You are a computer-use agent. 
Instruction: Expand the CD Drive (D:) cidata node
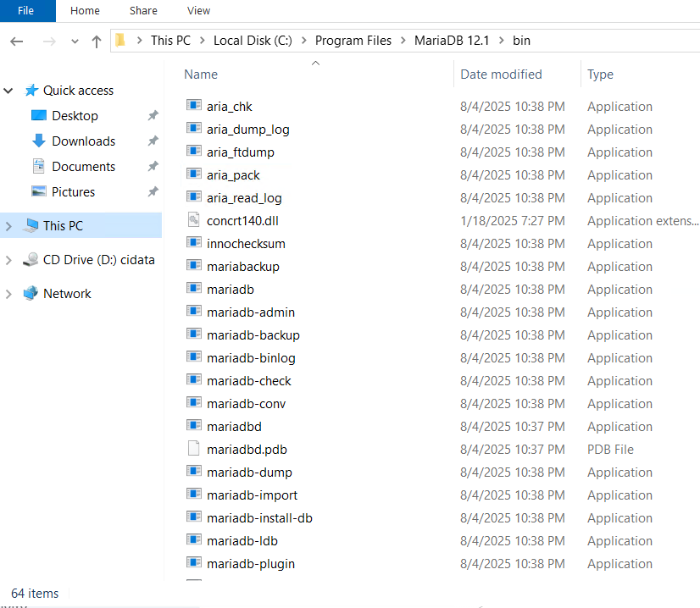tap(8, 260)
